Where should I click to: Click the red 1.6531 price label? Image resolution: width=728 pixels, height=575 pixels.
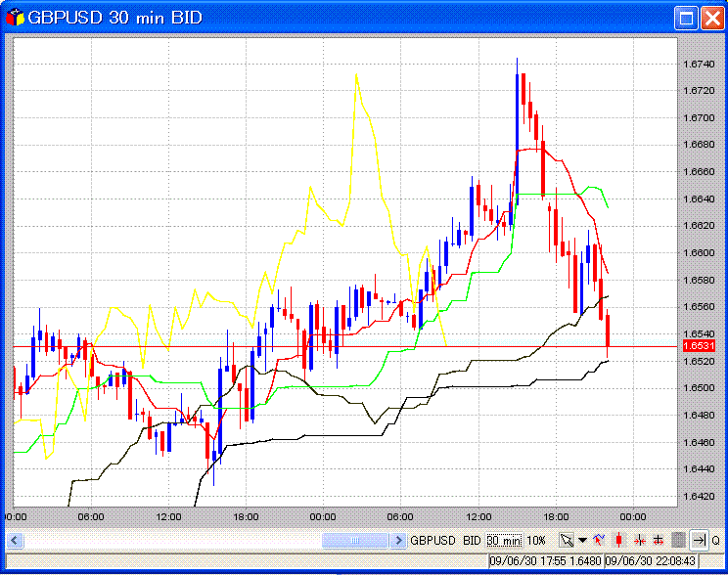(698, 346)
